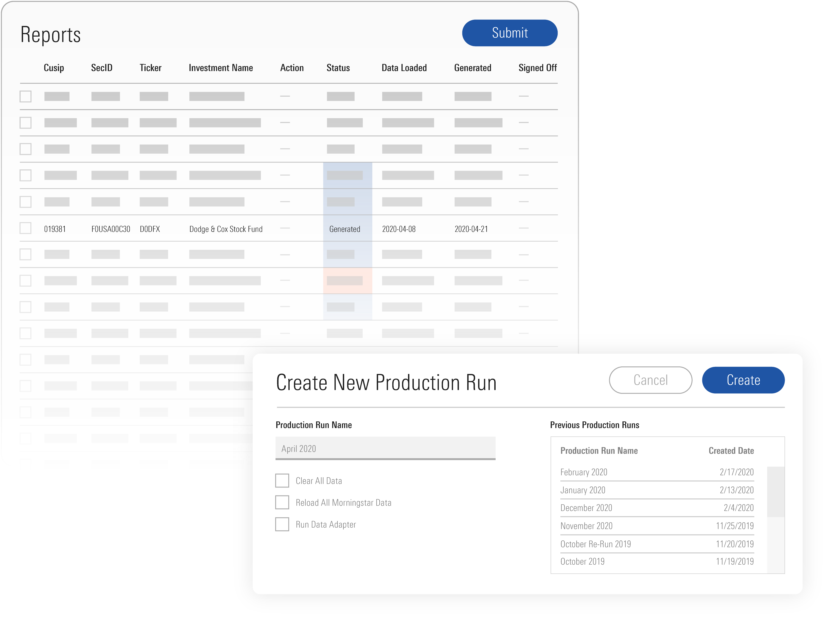The image size is (840, 630).
Task: Cancel the new production run dialog
Action: pyautogui.click(x=650, y=380)
